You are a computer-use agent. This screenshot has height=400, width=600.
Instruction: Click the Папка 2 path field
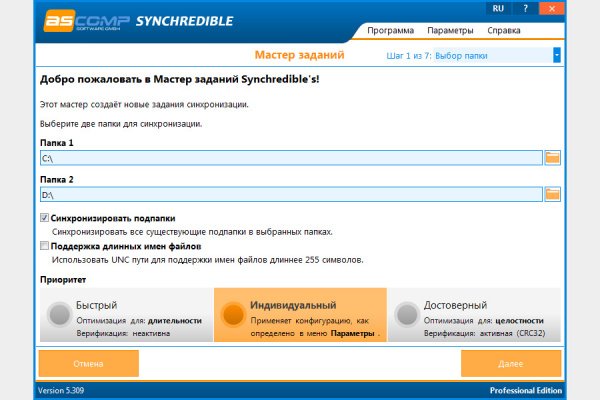[x=291, y=194]
